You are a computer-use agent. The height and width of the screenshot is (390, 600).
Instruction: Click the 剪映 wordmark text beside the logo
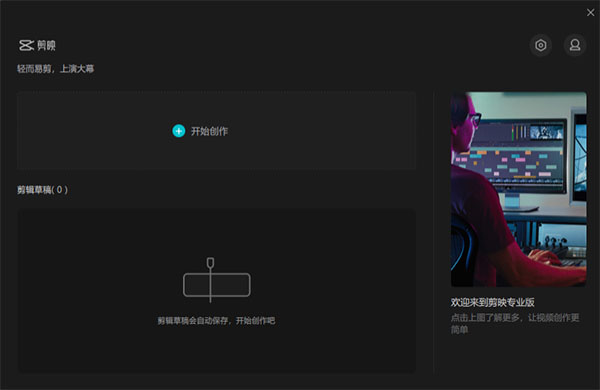[x=46, y=46]
